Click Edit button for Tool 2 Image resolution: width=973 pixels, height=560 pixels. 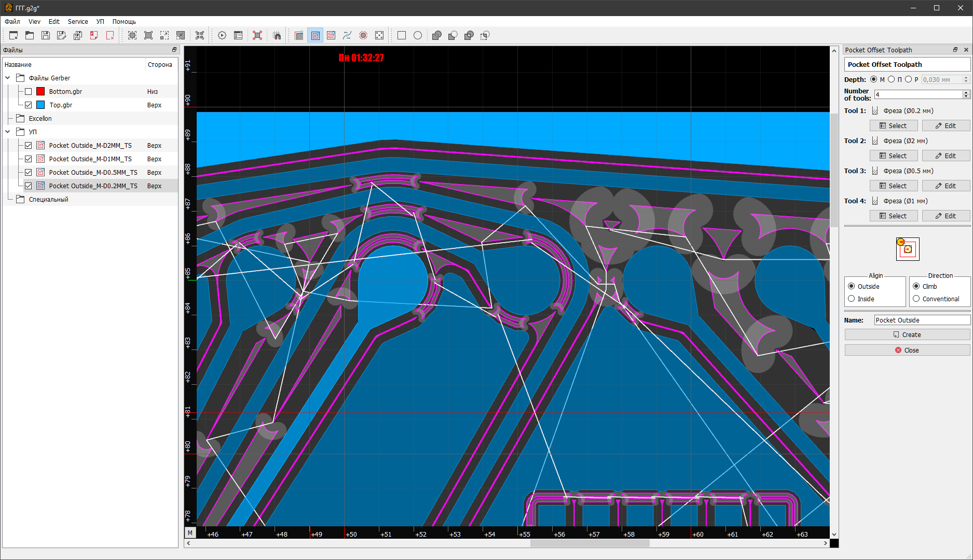pos(946,156)
